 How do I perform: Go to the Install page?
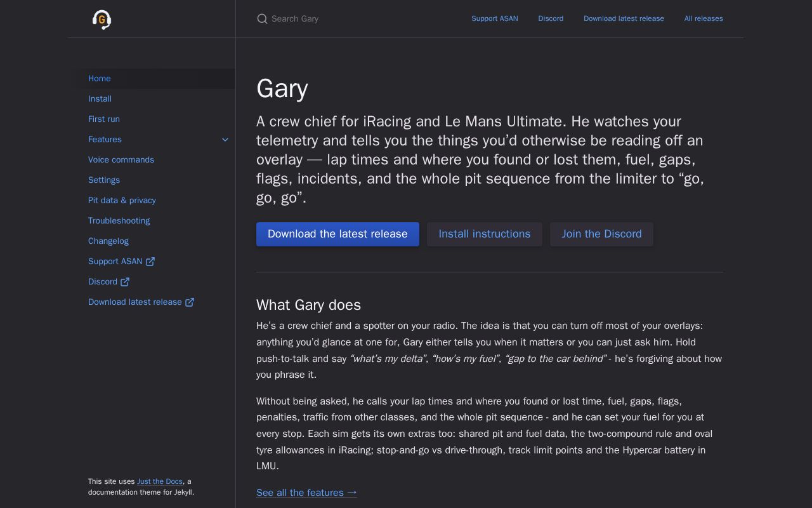click(152, 99)
